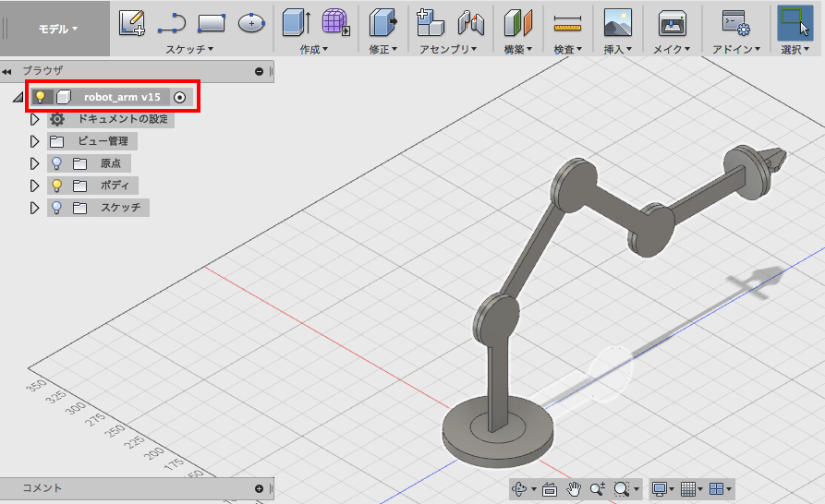Click the Measure inspect icon
Image resolution: width=825 pixels, height=504 pixels.
567,24
